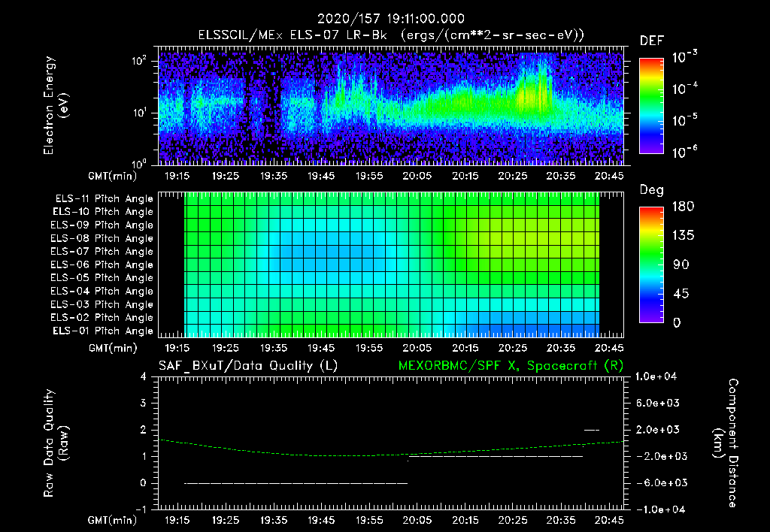Select the ELS-01 Pitch Angle row label

(103, 331)
